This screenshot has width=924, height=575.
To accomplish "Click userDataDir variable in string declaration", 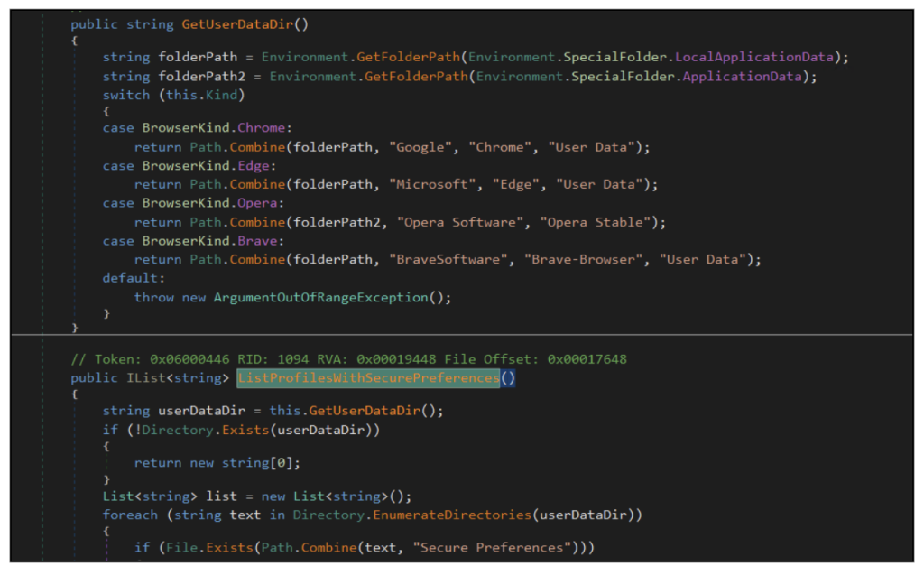I will pyautogui.click(x=201, y=411).
